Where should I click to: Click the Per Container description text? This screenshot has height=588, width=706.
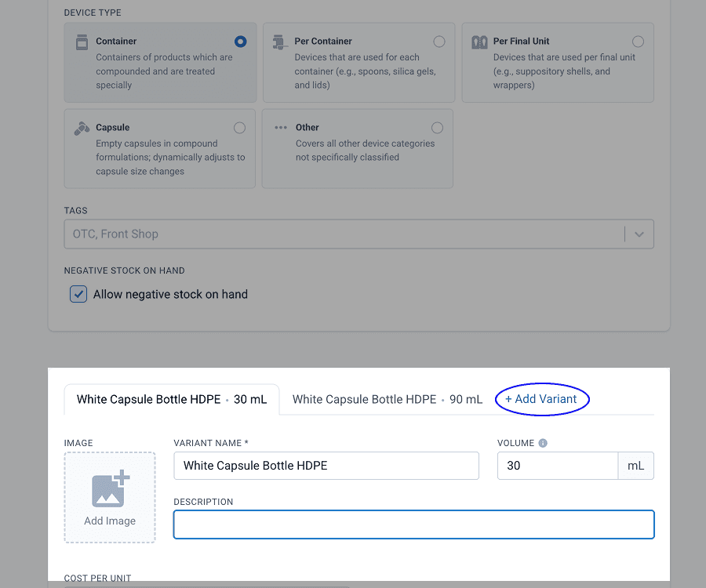[365, 71]
